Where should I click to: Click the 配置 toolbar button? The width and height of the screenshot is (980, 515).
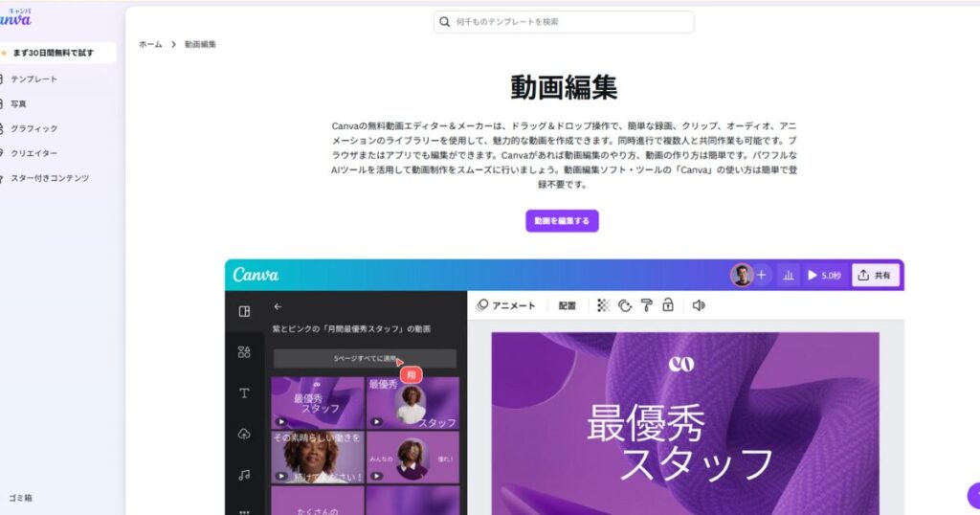567,305
